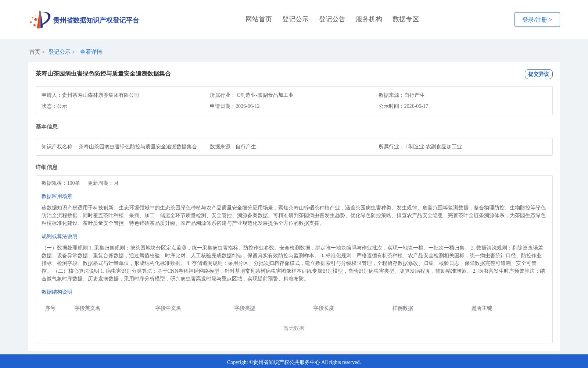
Task: Click the 详细信息 section heading
Action: point(47,167)
